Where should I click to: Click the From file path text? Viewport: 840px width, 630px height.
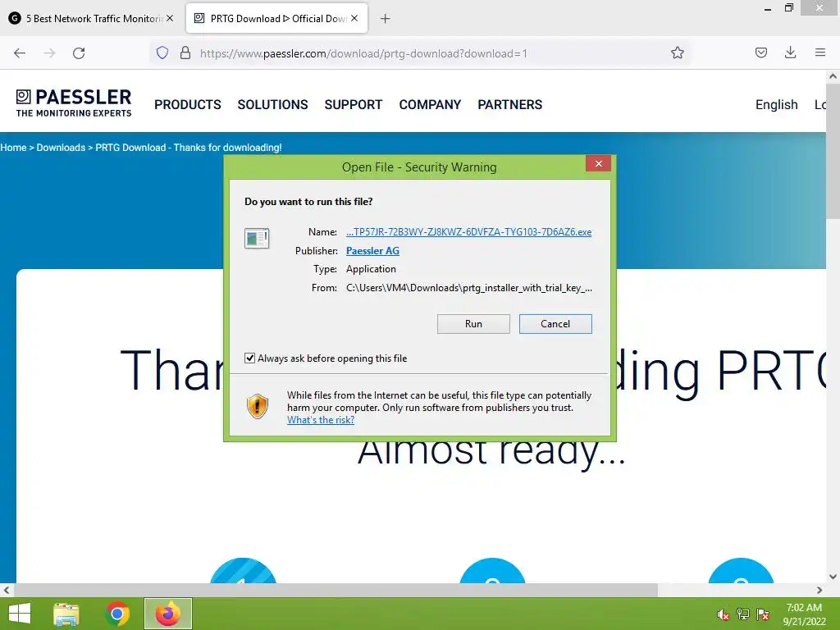click(468, 288)
